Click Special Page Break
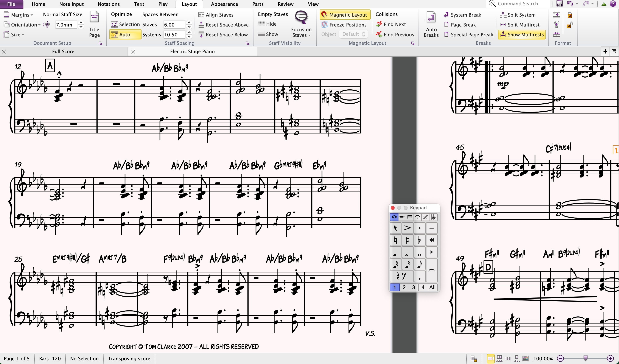 tap(469, 35)
